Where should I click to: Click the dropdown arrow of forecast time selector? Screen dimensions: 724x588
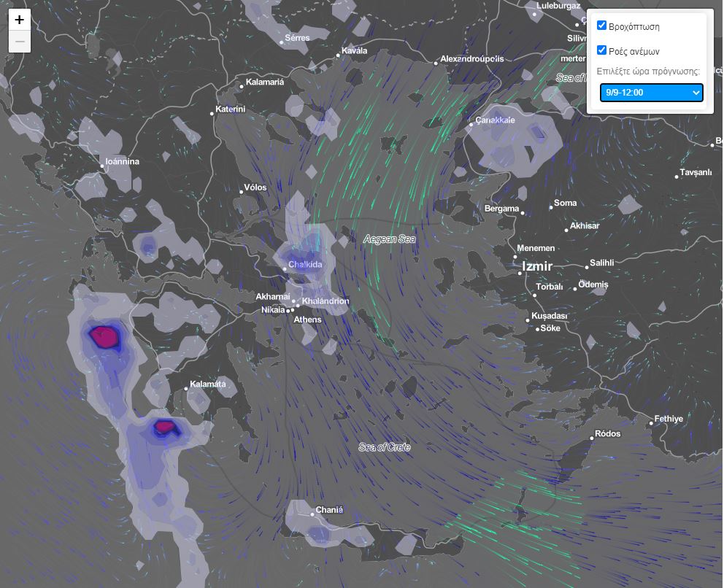[696, 93]
